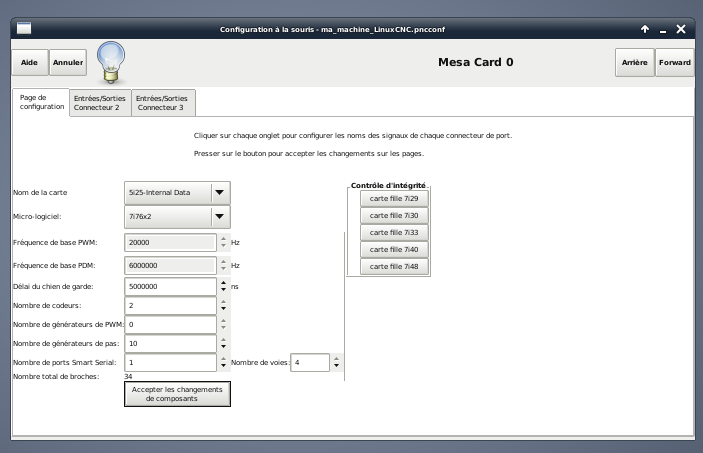
Task: Click the up arrow icon in title bar
Action: pyautogui.click(x=645, y=29)
